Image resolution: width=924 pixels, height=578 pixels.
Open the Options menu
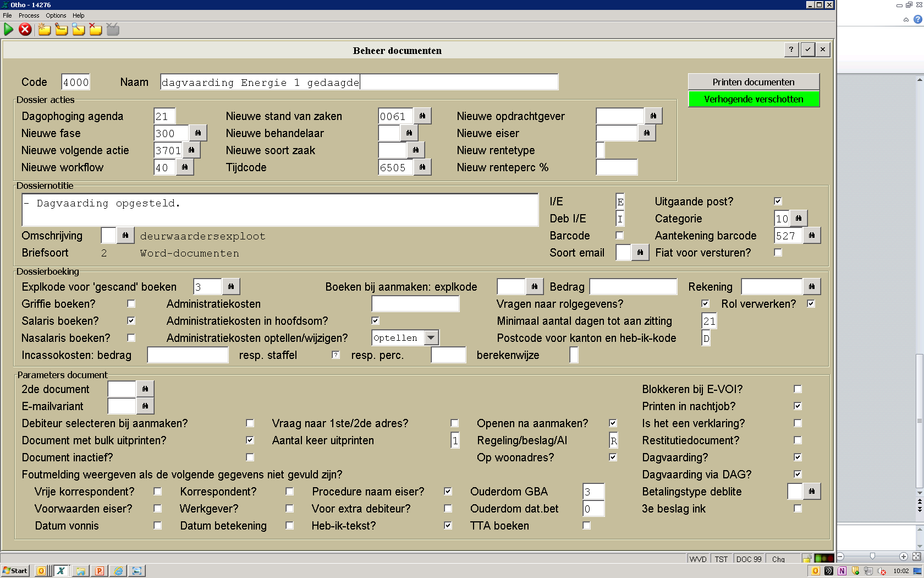click(56, 15)
